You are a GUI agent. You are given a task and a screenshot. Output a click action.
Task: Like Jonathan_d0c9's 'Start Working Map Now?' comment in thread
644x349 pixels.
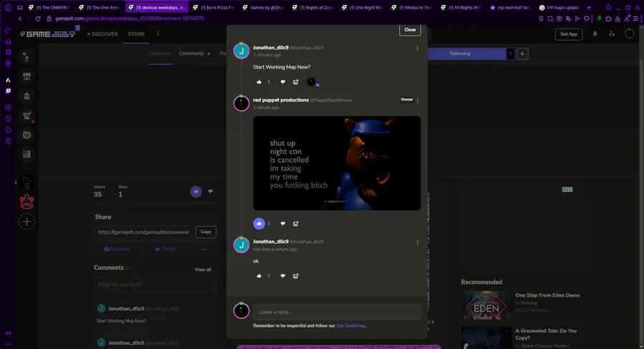tap(259, 82)
